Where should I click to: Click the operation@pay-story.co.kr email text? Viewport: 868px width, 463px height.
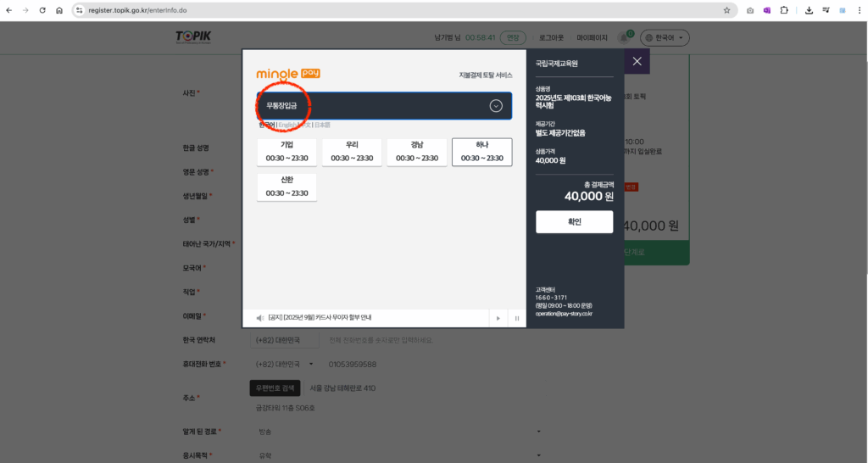pos(564,314)
